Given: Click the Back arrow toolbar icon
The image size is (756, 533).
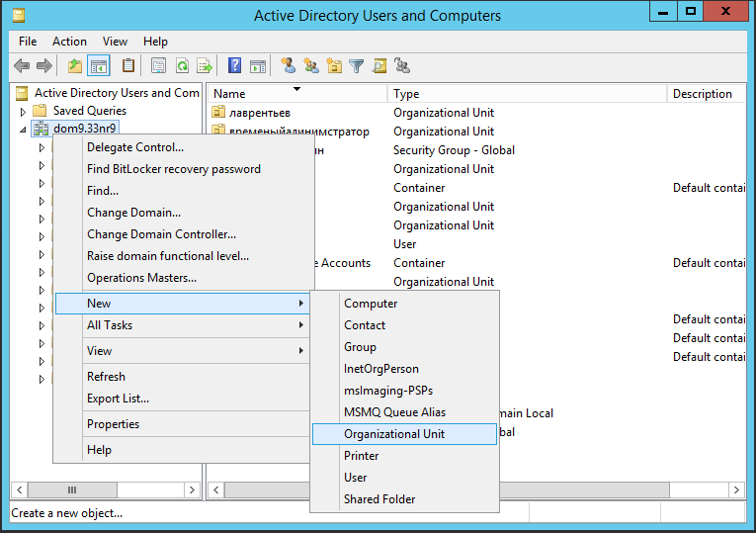Looking at the screenshot, I should (x=22, y=65).
